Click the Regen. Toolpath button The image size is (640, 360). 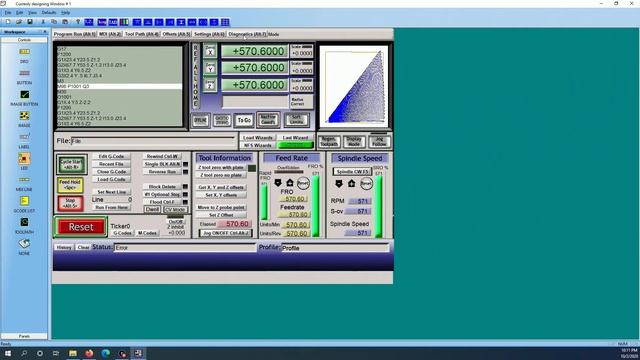tap(329, 142)
